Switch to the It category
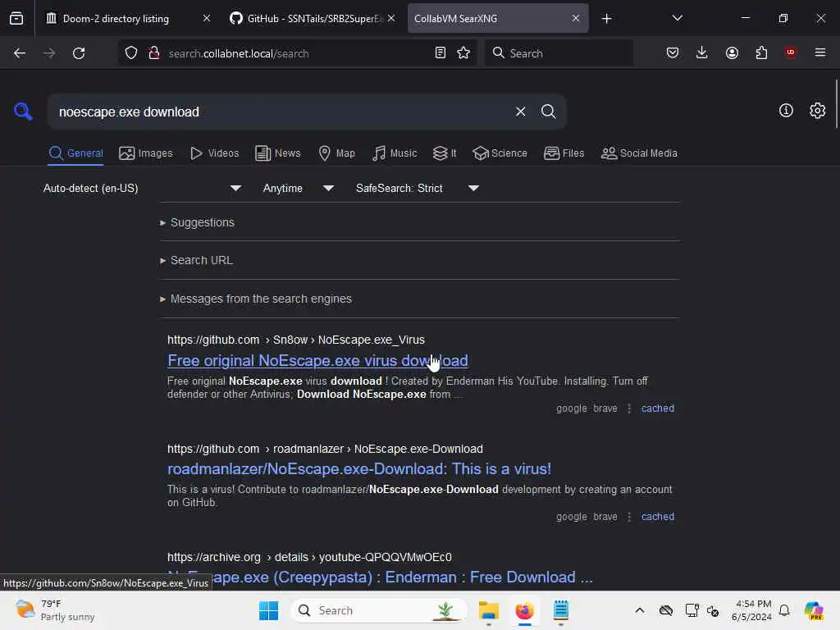The image size is (840, 630). point(444,153)
